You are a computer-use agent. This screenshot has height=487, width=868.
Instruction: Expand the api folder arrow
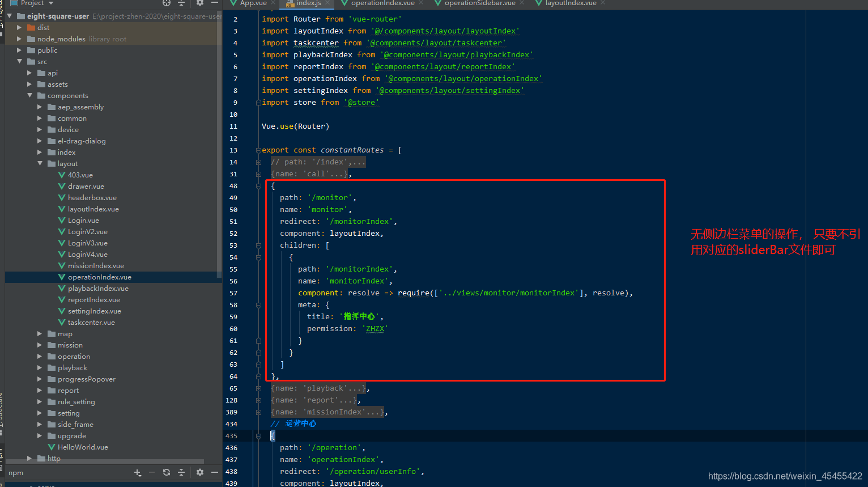point(29,73)
